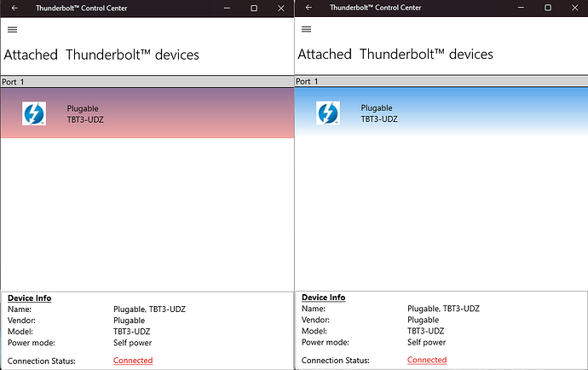Screen dimensions: 588x370
Task: Go back using arrow in right window
Action: click(x=308, y=8)
